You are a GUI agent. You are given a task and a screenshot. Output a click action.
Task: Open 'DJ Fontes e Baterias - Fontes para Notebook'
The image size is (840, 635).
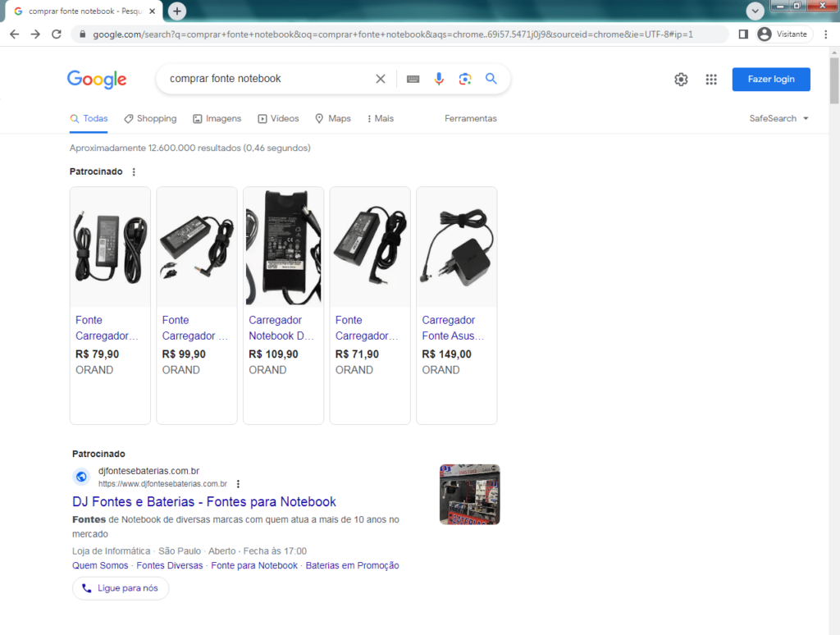coord(204,501)
